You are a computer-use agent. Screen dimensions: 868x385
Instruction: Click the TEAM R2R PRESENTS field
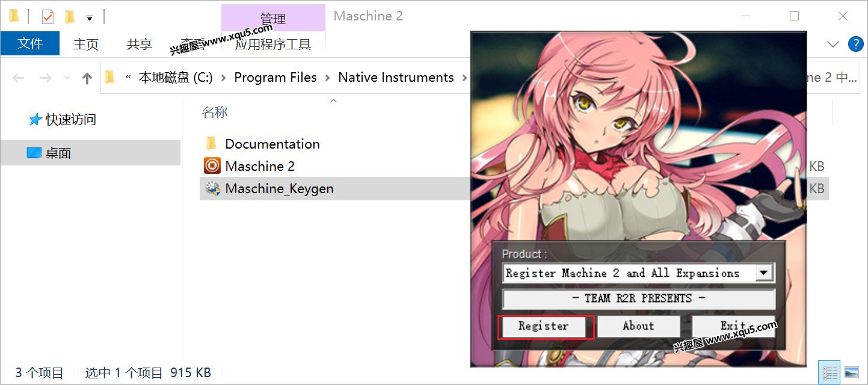coord(638,299)
